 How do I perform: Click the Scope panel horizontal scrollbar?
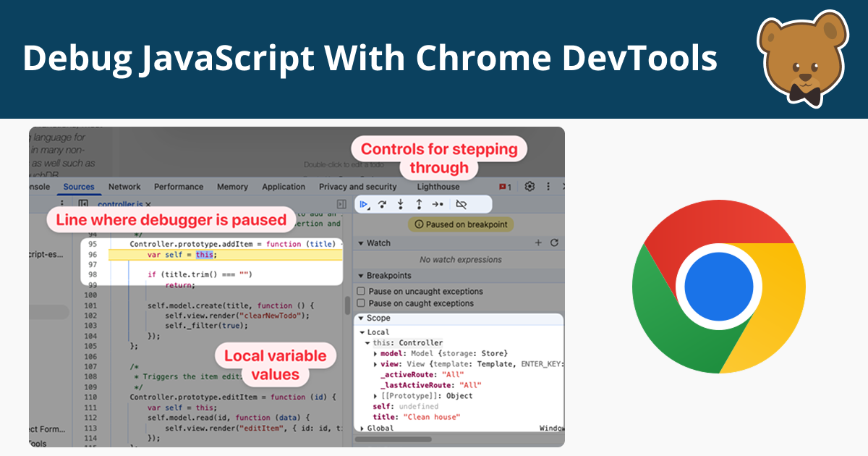(395, 439)
